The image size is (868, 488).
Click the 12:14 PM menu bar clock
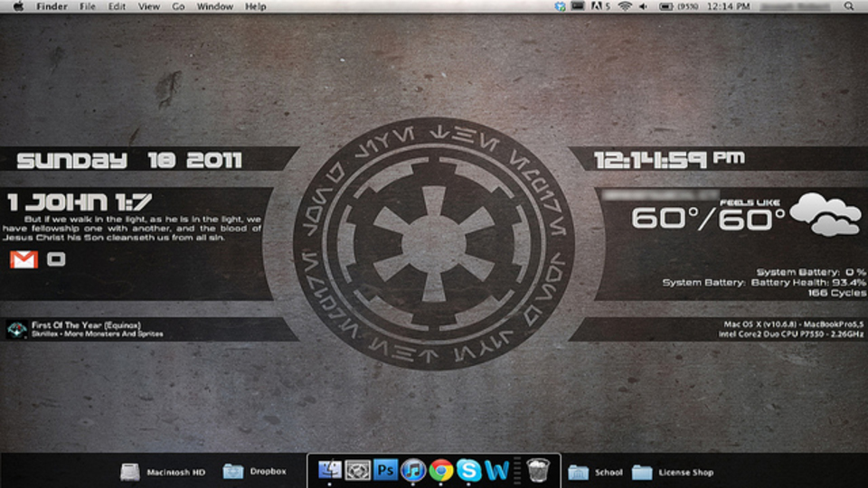[729, 6]
